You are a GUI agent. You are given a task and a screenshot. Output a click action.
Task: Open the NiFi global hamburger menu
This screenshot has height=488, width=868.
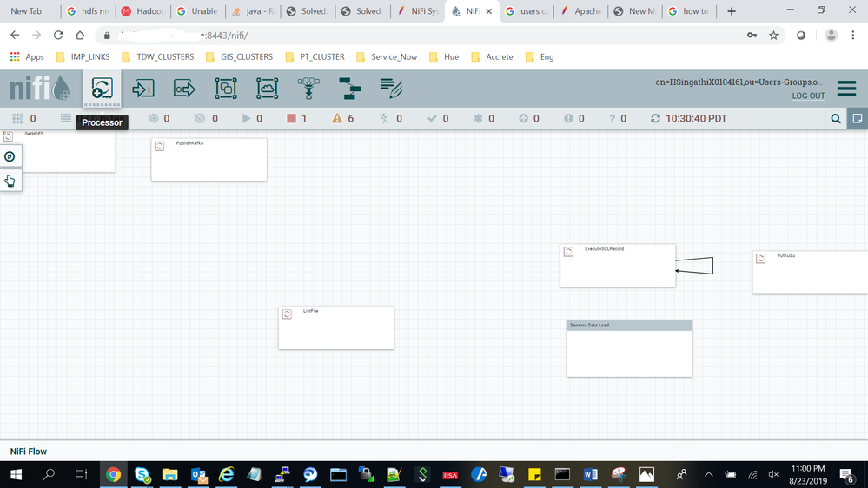click(x=846, y=89)
